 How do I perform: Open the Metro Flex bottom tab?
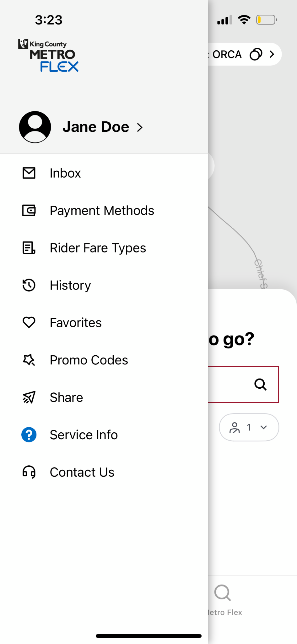point(224,600)
